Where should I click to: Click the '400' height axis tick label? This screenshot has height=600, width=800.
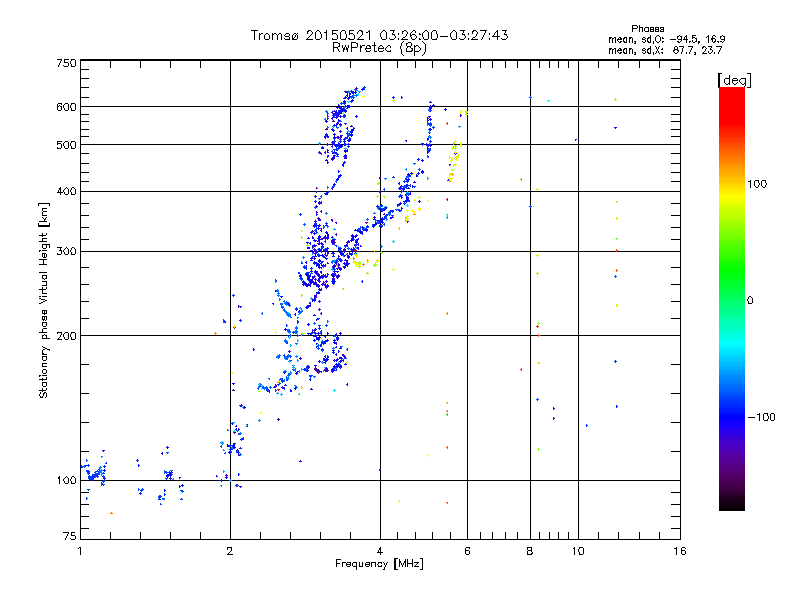pyautogui.click(x=66, y=192)
